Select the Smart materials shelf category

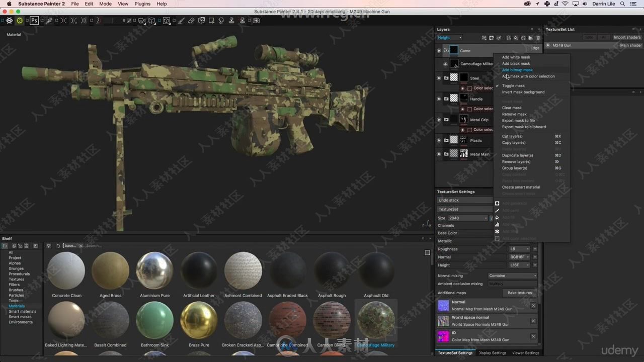22,311
